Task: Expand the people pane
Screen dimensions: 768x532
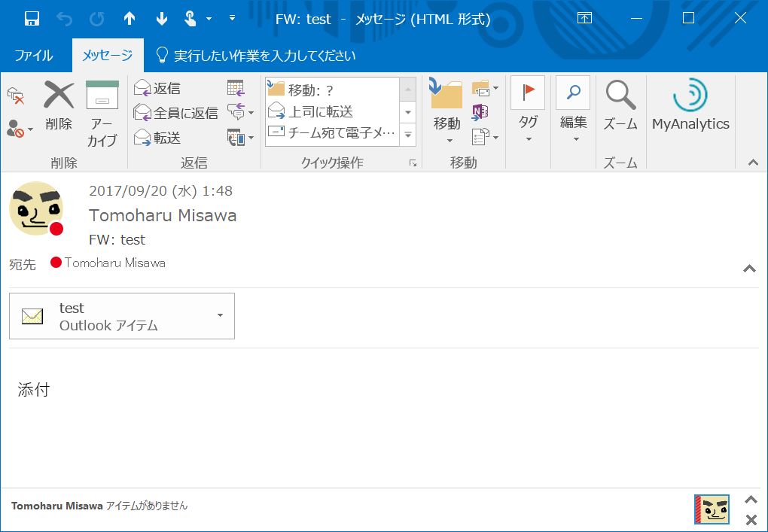Action: [x=751, y=499]
